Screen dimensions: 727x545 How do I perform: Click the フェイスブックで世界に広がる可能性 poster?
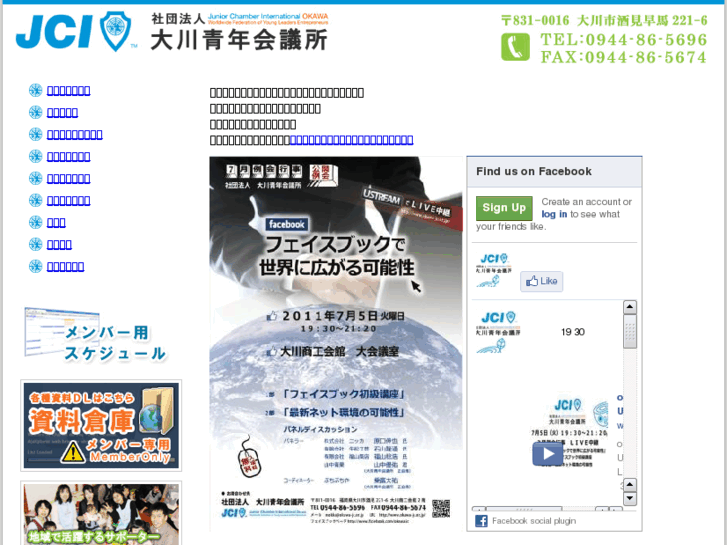(x=336, y=343)
